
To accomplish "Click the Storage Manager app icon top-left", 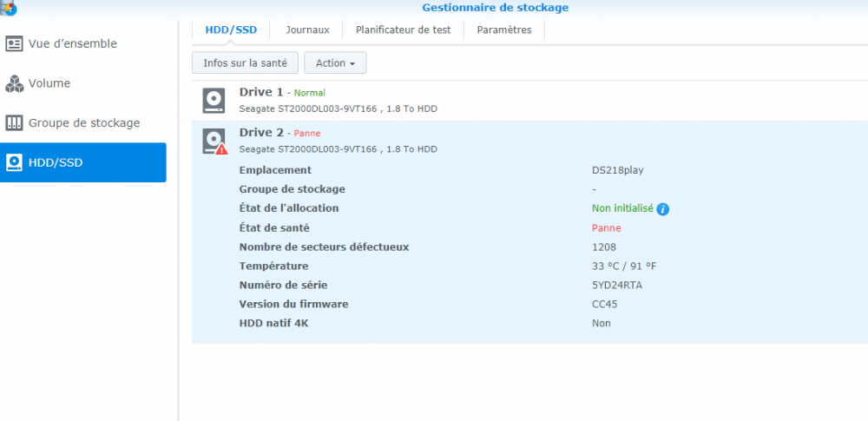I will coord(8,8).
